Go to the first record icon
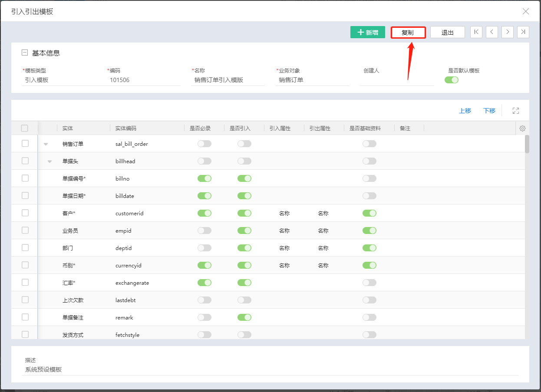541x392 pixels. [476, 32]
